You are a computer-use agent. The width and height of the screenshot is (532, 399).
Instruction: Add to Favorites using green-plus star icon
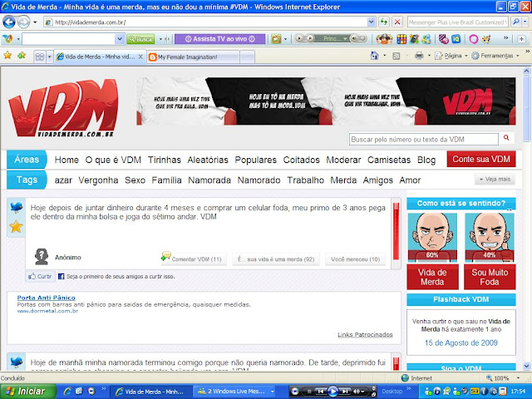(x=22, y=56)
